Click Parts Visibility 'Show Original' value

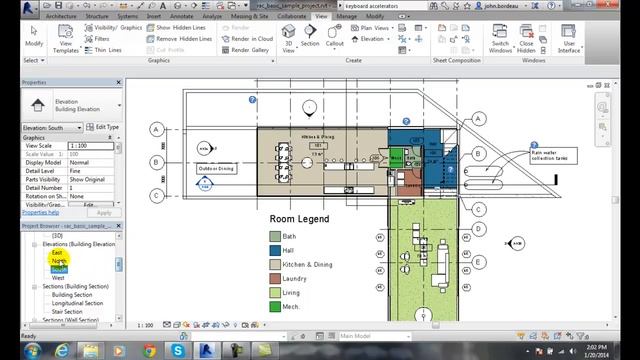pos(91,180)
